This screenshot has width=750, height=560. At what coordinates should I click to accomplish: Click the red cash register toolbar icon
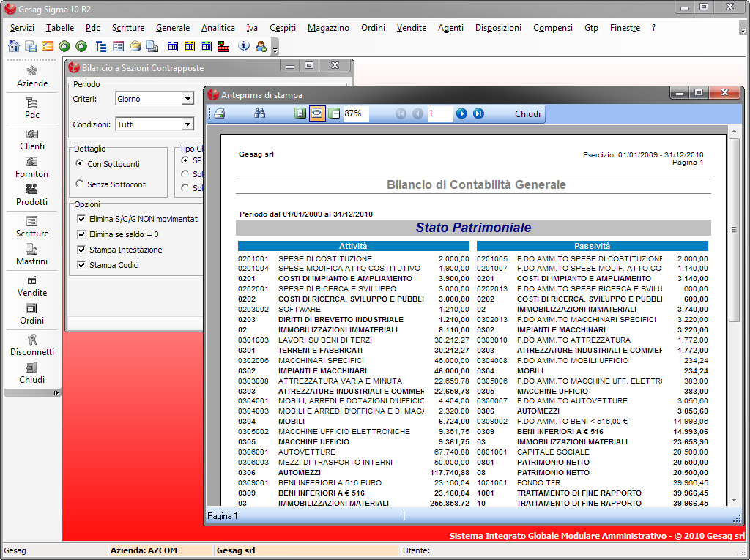click(x=223, y=46)
